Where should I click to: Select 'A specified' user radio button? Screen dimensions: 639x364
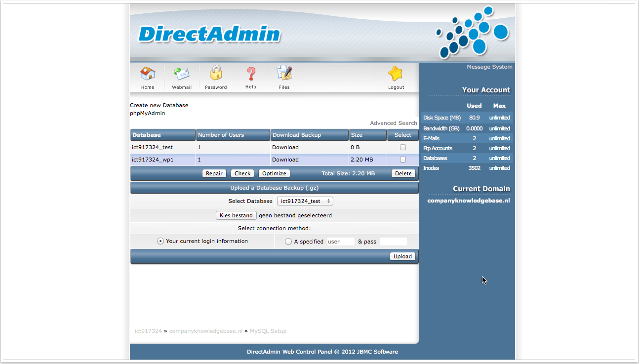tap(288, 242)
